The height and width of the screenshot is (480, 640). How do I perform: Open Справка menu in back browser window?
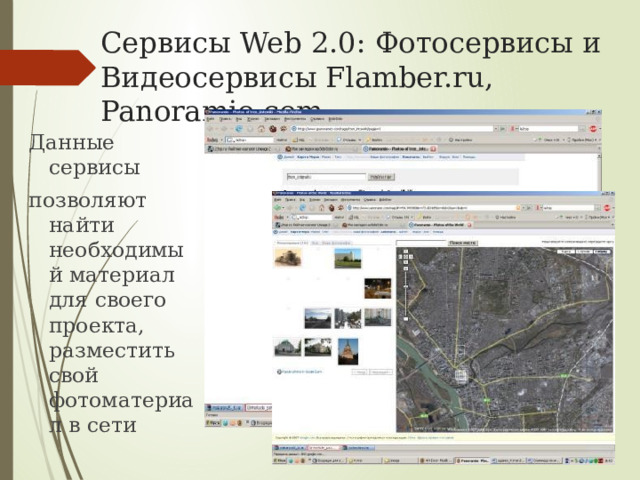point(317,119)
